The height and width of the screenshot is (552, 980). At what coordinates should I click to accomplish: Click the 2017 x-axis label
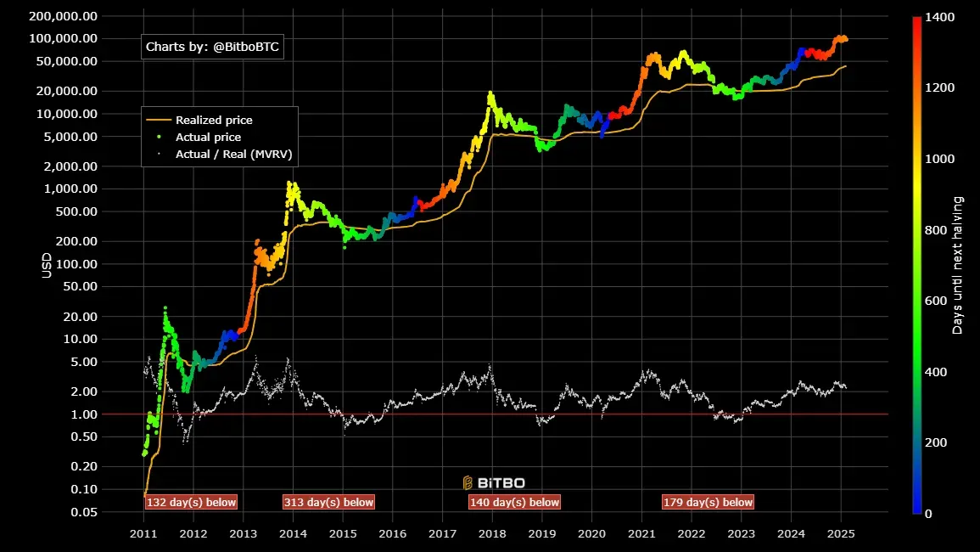[443, 534]
